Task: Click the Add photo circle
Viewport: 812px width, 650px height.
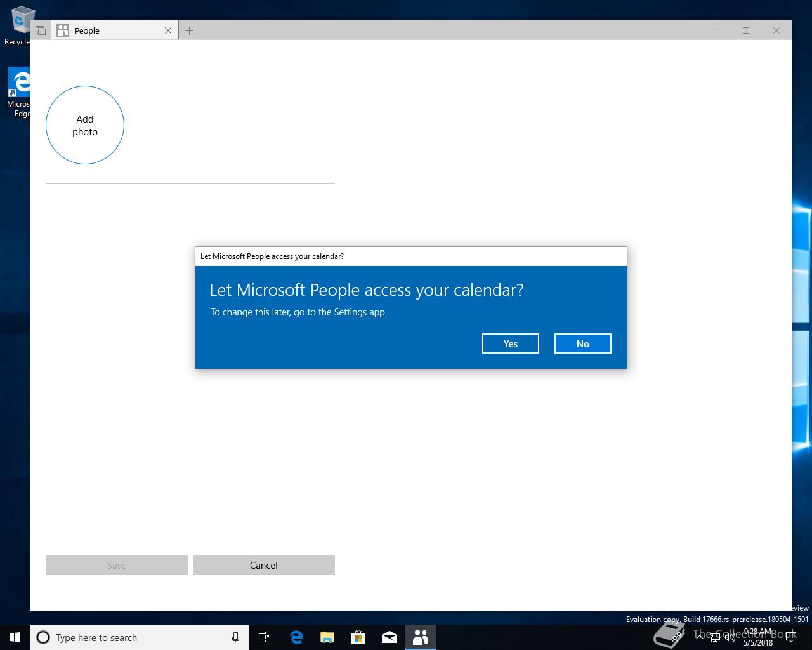Action: (85, 125)
